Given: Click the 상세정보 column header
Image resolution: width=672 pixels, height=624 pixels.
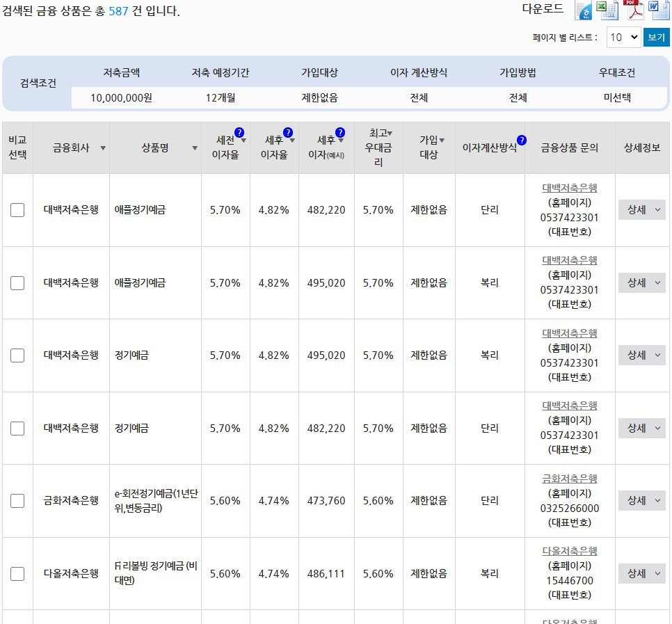Looking at the screenshot, I should 641,148.
